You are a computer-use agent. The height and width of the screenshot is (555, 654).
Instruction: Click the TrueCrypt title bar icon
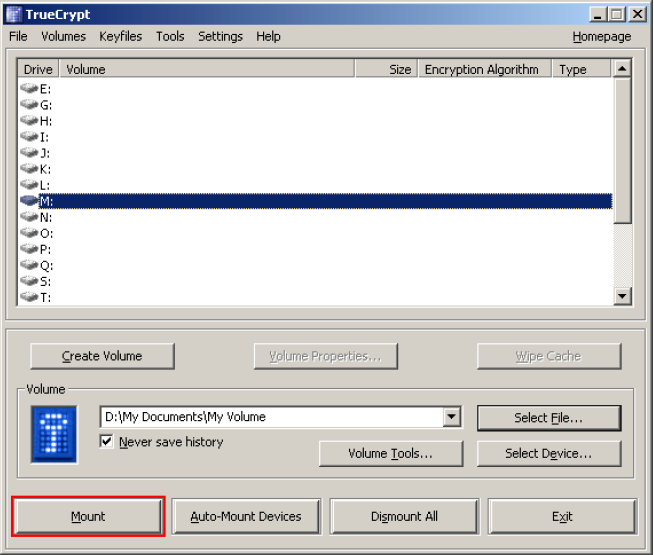(x=13, y=15)
